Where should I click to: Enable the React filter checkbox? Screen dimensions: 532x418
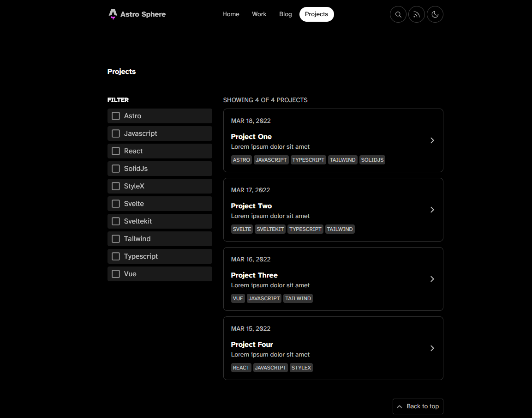116,151
